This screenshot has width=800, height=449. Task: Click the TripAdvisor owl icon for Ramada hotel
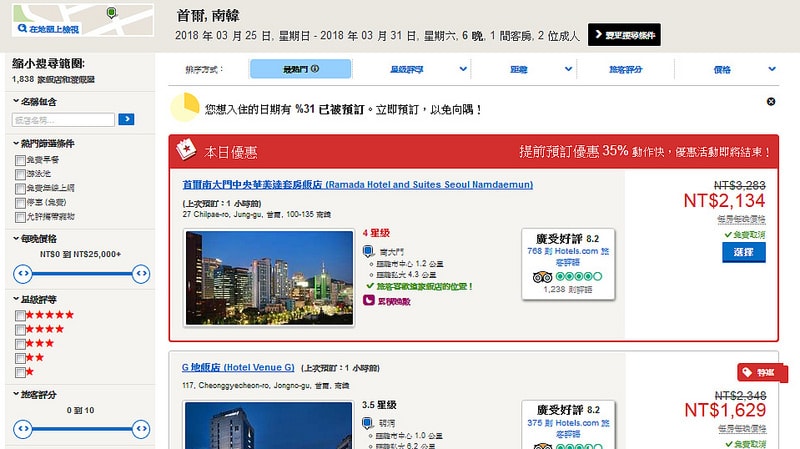[542, 277]
